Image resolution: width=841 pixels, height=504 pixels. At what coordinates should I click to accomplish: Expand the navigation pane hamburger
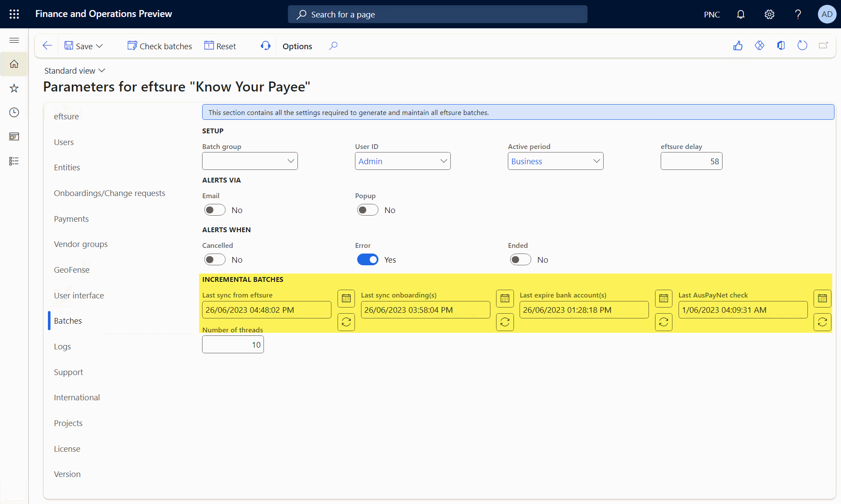click(14, 40)
